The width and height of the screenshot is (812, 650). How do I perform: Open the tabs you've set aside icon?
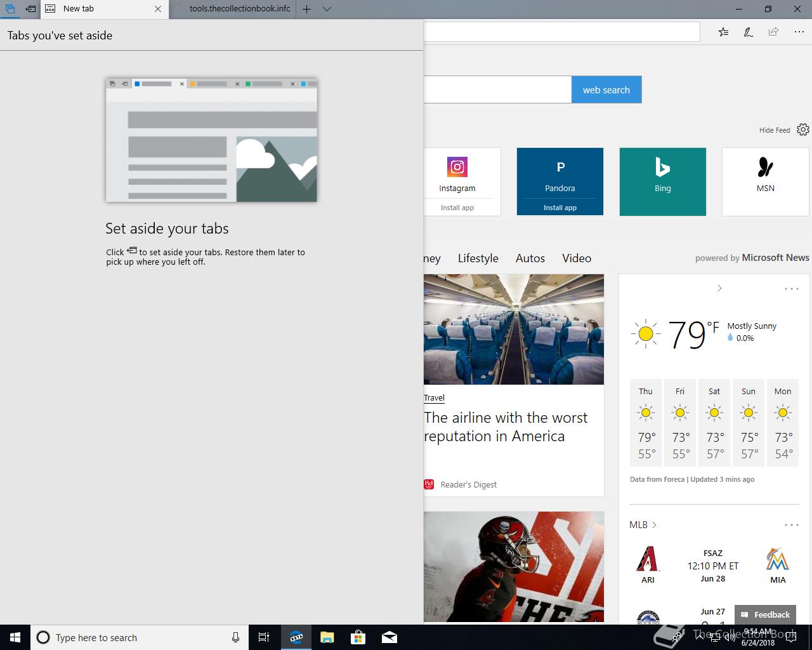[x=10, y=9]
